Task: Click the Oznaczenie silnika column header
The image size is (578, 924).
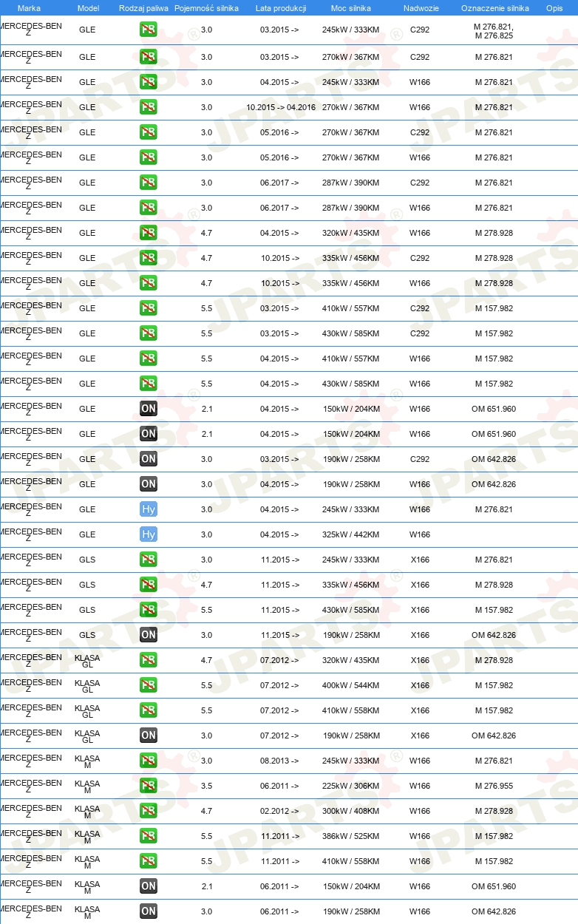Action: [x=494, y=8]
